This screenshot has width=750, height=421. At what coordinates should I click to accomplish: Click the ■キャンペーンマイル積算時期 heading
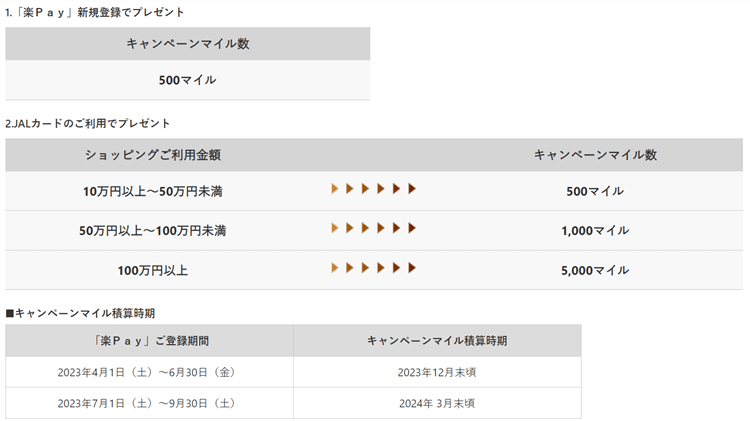[80, 313]
